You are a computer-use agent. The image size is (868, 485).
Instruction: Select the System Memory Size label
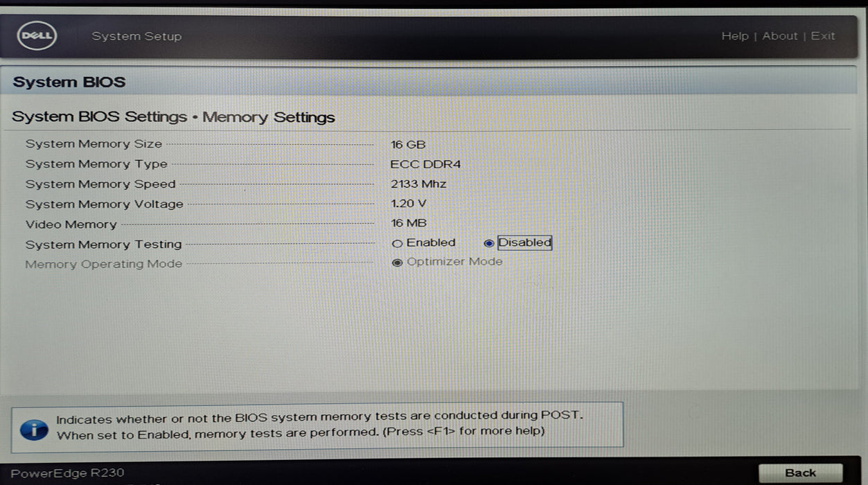[94, 144]
